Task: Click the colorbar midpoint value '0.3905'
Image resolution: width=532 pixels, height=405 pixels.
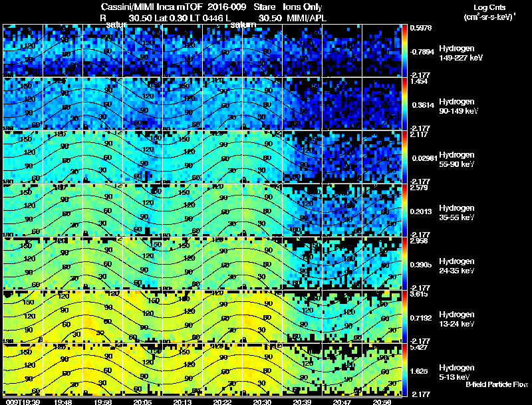Action: tap(422, 265)
